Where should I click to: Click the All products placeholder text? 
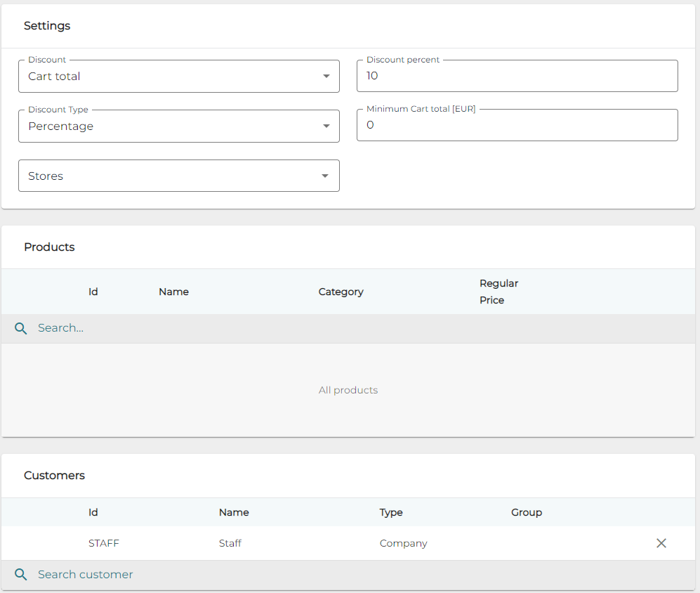pos(348,390)
